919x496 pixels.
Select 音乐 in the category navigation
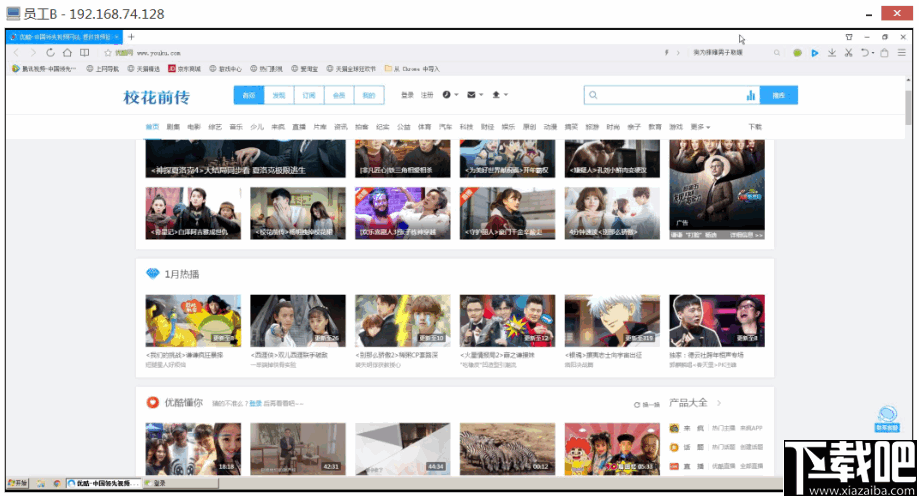[236, 127]
